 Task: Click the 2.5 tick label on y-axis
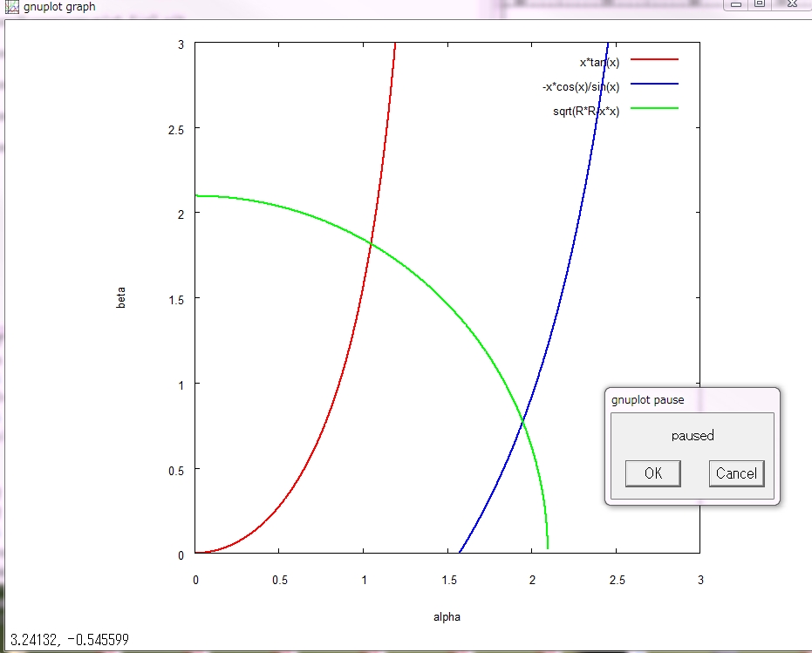coord(176,130)
